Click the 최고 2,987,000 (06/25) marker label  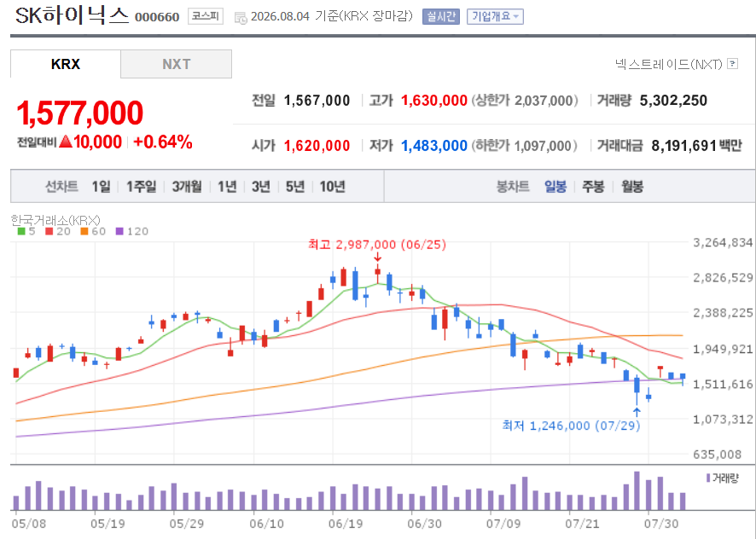pos(377,245)
